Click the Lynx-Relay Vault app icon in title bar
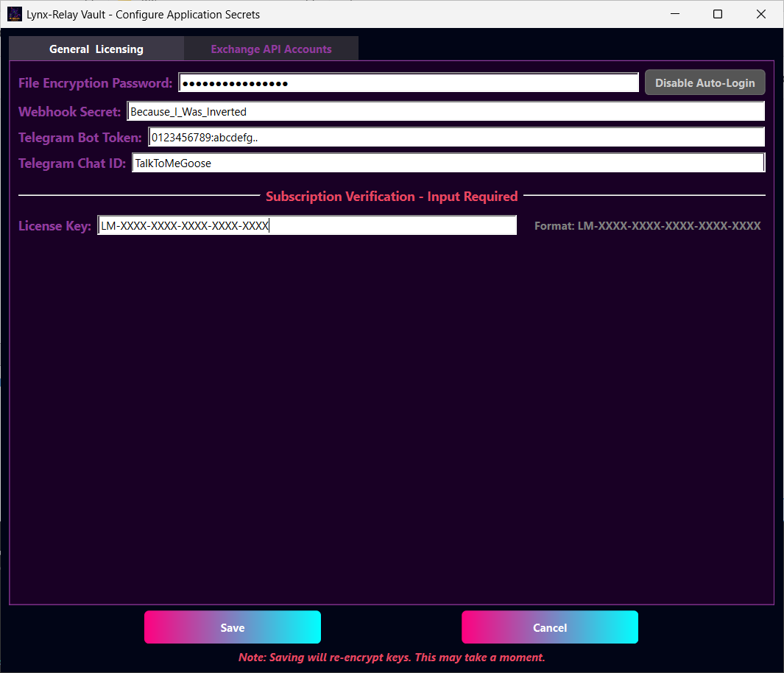Viewport: 784px width, 673px height. pos(15,14)
